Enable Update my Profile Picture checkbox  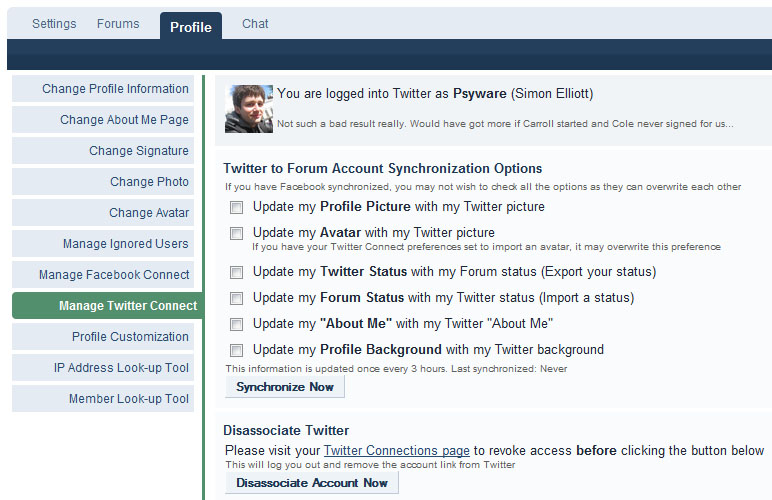click(x=237, y=208)
